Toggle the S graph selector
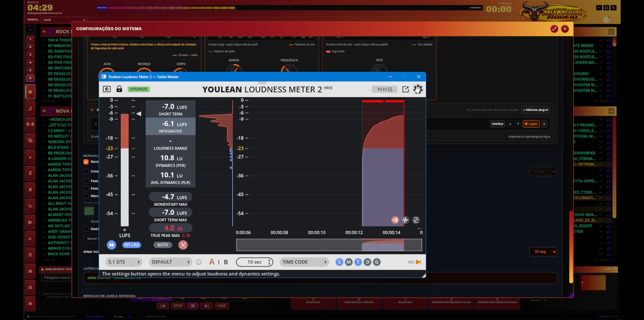 [339, 262]
